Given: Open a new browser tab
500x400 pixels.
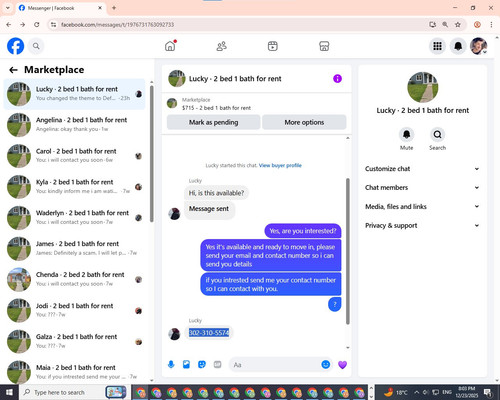Looking at the screenshot, I should [114, 8].
